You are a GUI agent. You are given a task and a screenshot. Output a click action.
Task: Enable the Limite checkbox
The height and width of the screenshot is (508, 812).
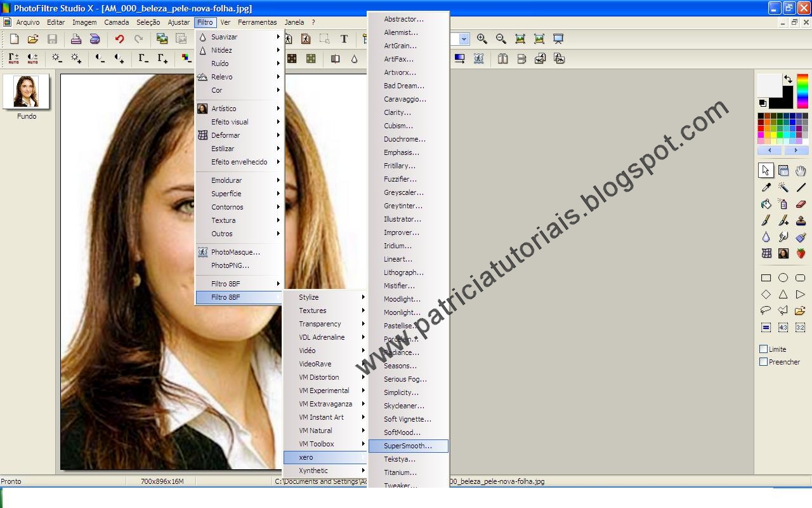point(764,349)
